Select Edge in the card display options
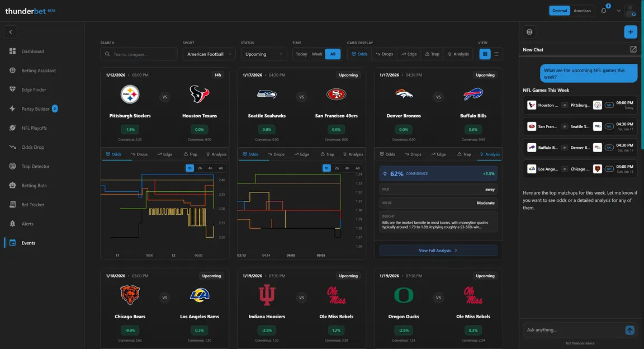This screenshot has width=644, height=349. tap(408, 54)
